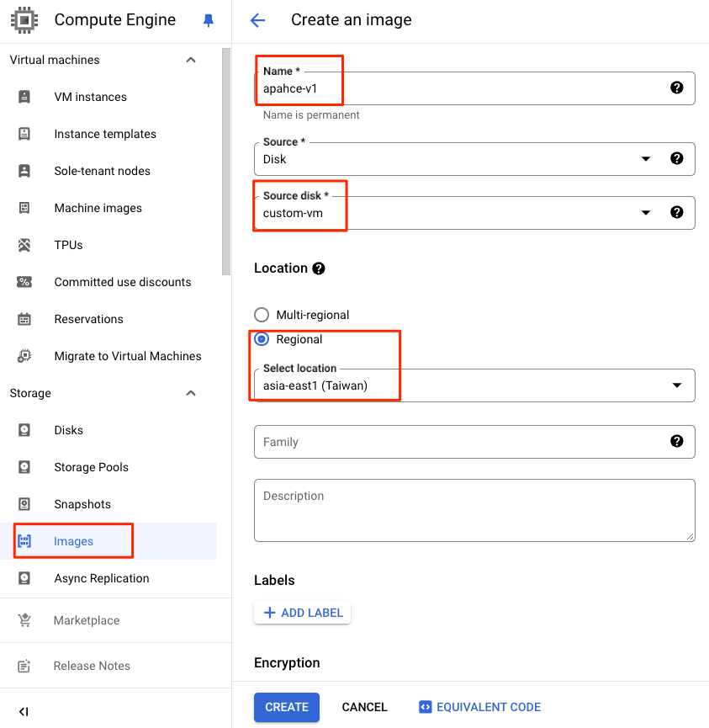Open the Source disk dropdown showing custom-vm

pos(474,213)
